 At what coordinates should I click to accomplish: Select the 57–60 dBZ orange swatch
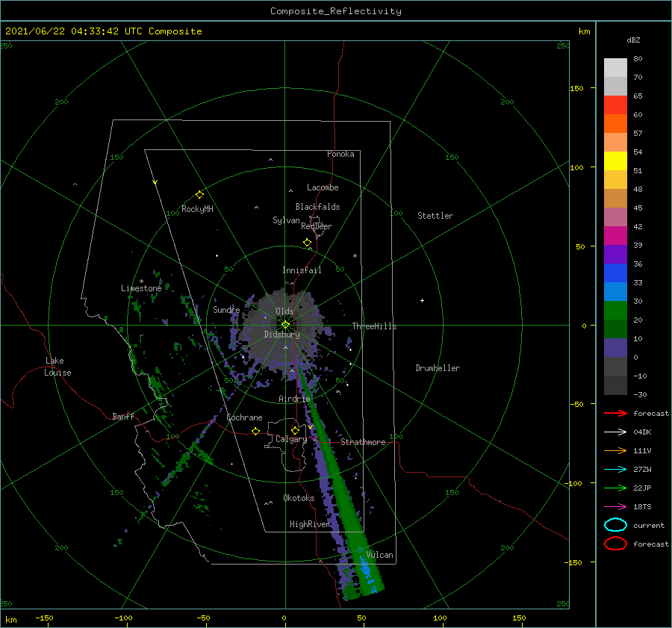615,123
